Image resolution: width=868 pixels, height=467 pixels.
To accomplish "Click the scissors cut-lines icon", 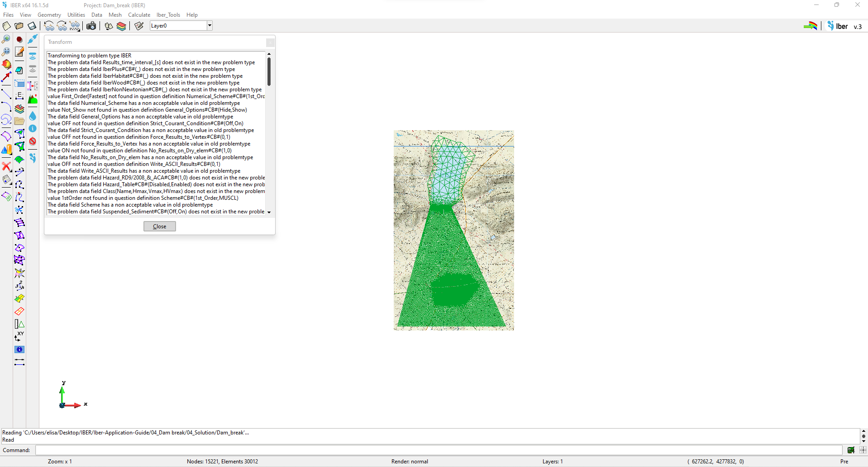I will pos(19,210).
